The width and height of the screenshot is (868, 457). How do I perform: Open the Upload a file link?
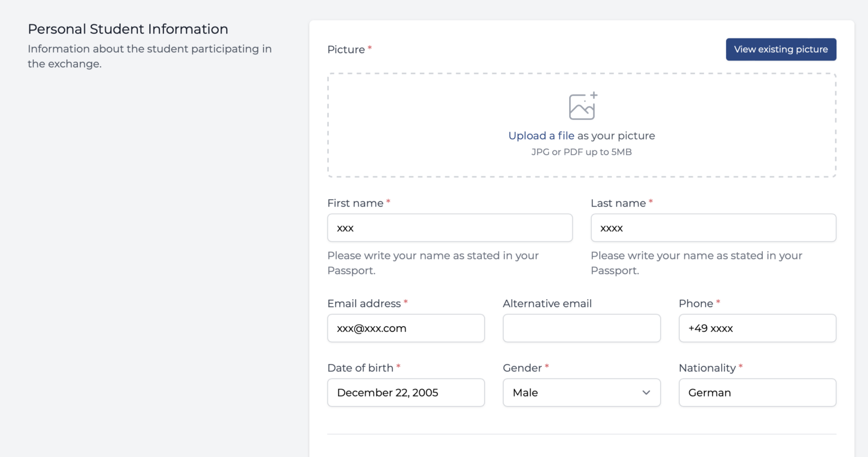pos(541,136)
